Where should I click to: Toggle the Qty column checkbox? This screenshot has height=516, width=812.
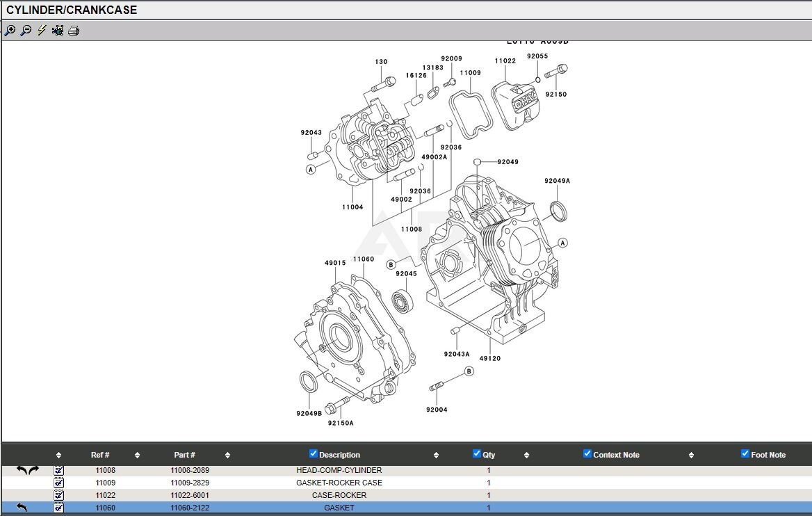tap(477, 452)
